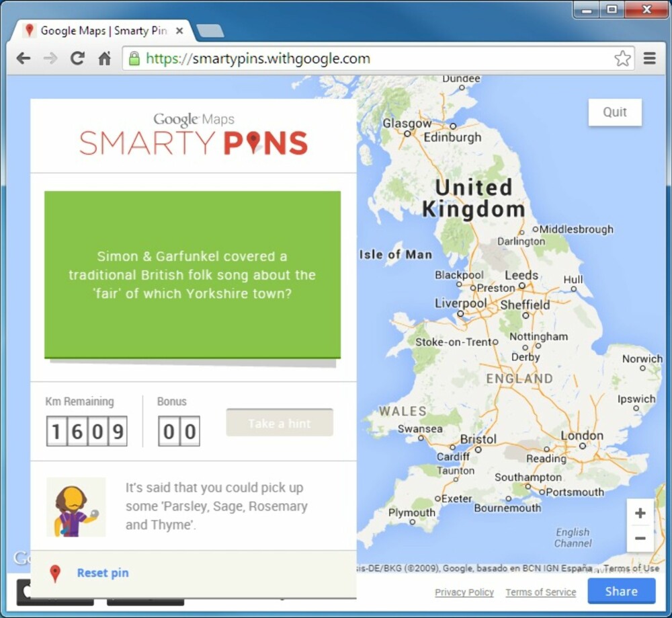
Task: Click the red pin icon beside Reset pin
Action: (x=55, y=574)
